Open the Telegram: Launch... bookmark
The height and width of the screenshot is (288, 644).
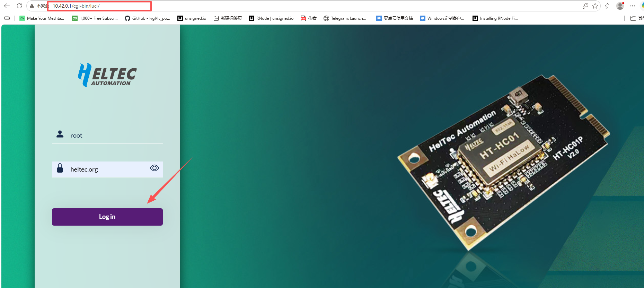pos(345,18)
